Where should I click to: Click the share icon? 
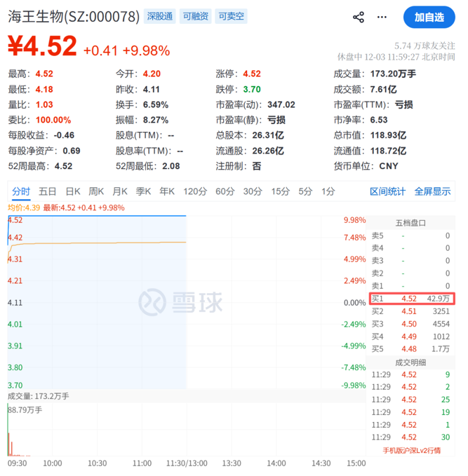(359, 17)
